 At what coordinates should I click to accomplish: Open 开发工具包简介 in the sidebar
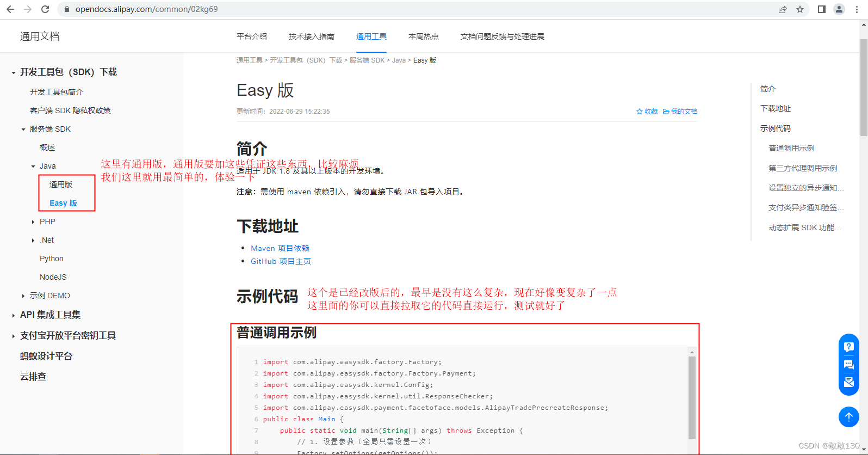(57, 92)
